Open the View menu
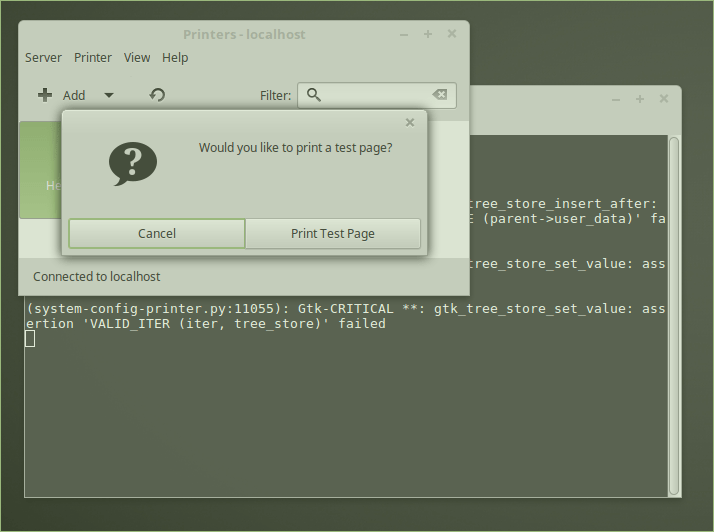 137,58
